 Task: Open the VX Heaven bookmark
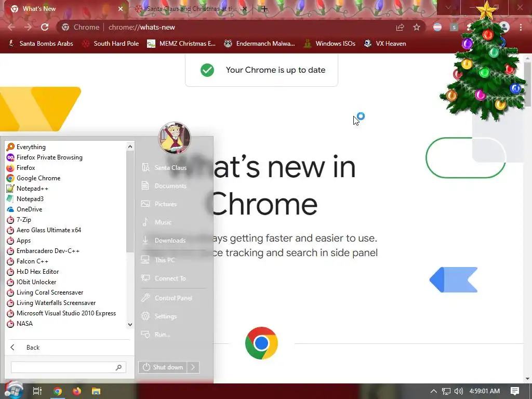(385, 44)
